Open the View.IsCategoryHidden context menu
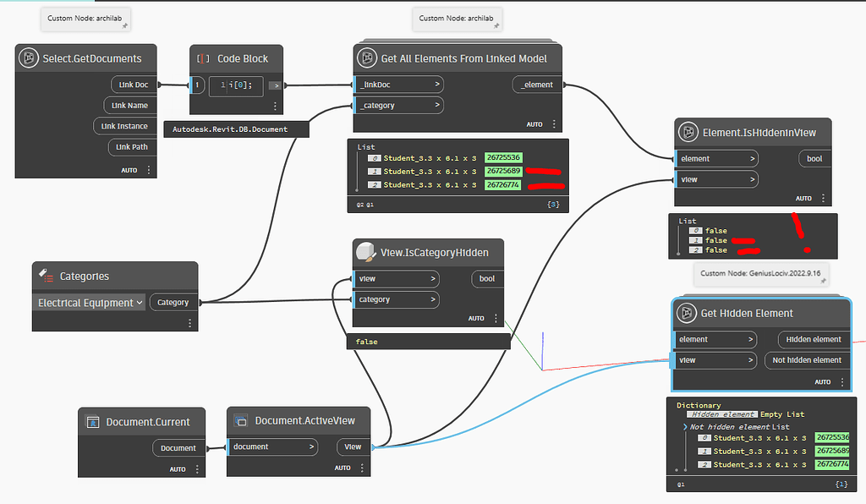The height and width of the screenshot is (504, 866). click(x=495, y=318)
